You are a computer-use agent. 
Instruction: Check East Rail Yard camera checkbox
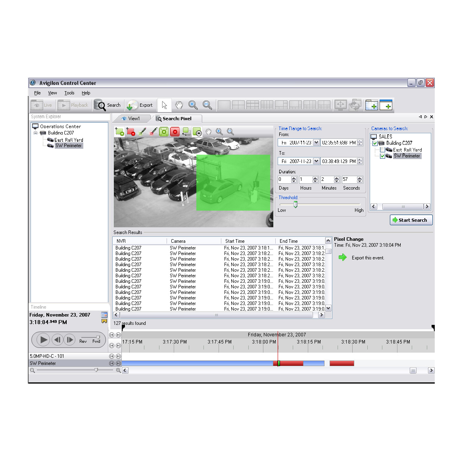point(382,150)
